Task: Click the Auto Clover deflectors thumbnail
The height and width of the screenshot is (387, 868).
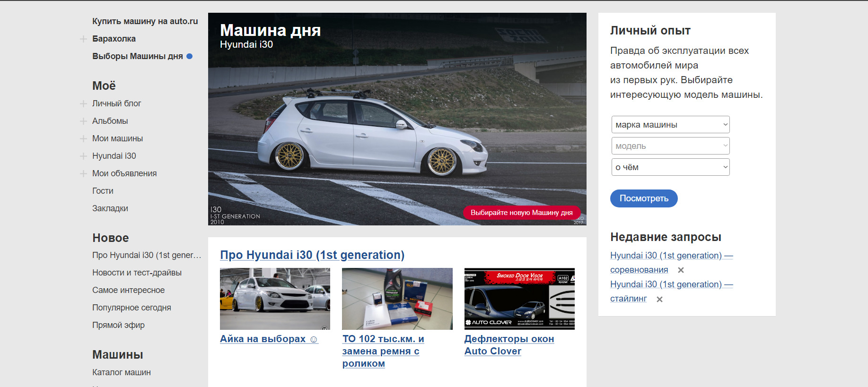Action: pos(519,299)
